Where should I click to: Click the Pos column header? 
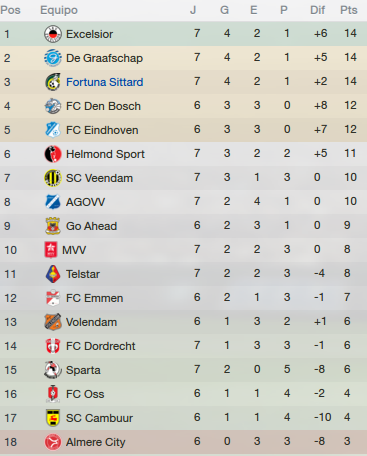pyautogui.click(x=10, y=10)
